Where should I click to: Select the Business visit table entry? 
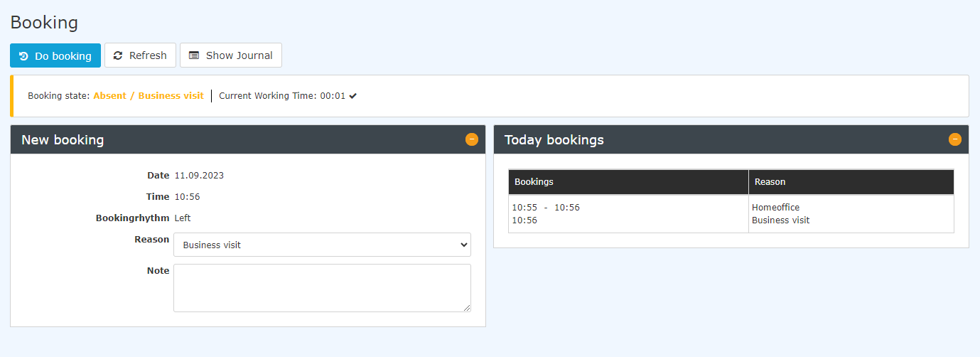781,220
